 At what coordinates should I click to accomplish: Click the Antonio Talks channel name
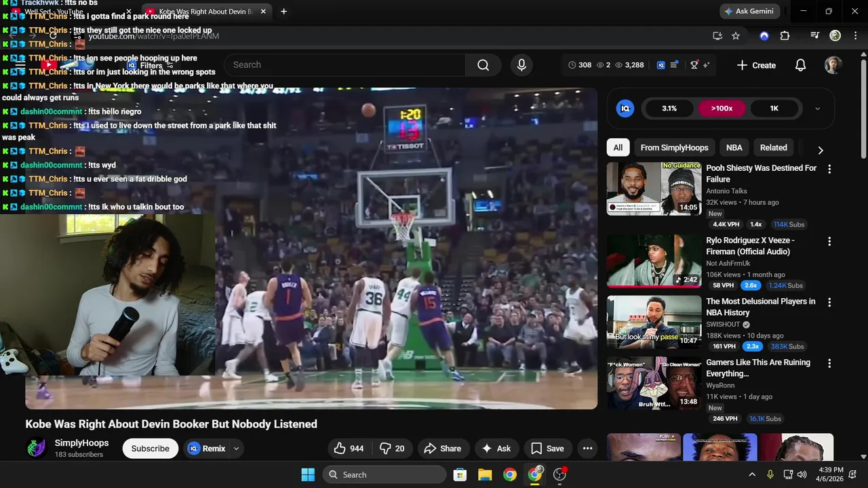[x=727, y=191]
